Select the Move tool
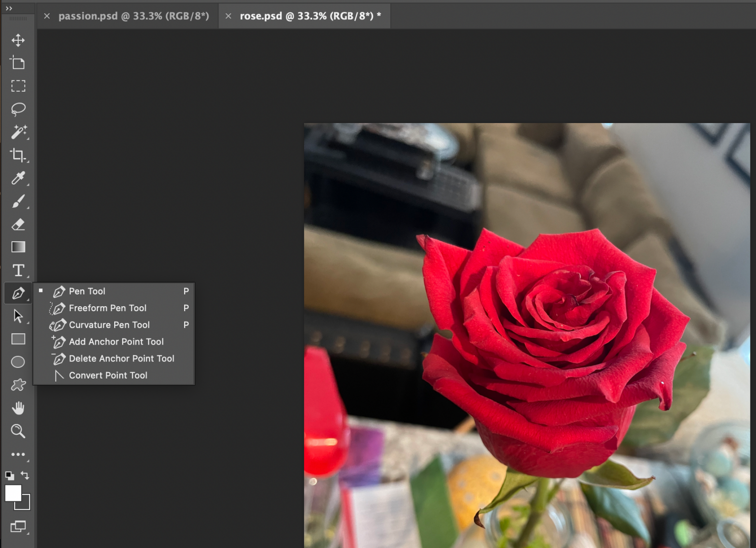Viewport: 756px width, 548px height. coord(18,40)
